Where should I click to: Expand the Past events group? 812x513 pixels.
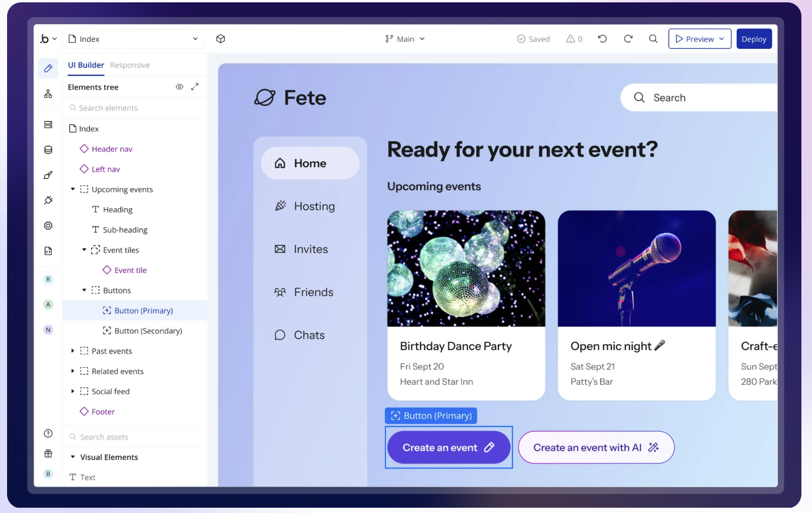pos(73,351)
